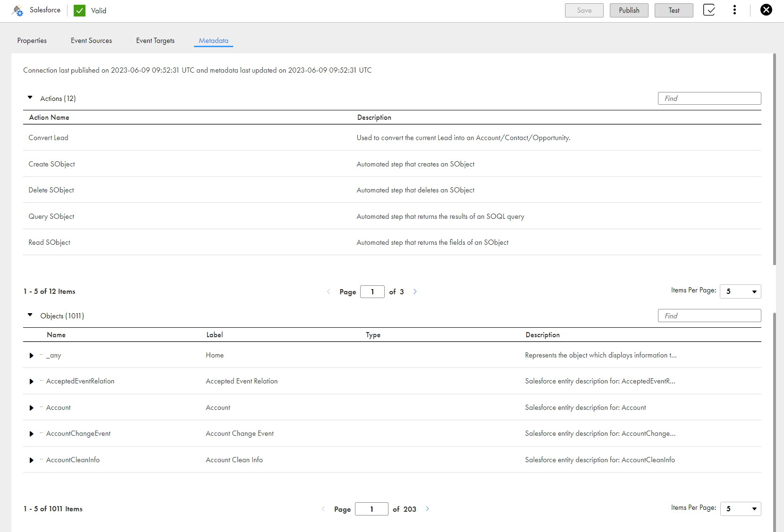Go to previous page of Actions
Screen dimensions: 784x532
click(x=329, y=291)
